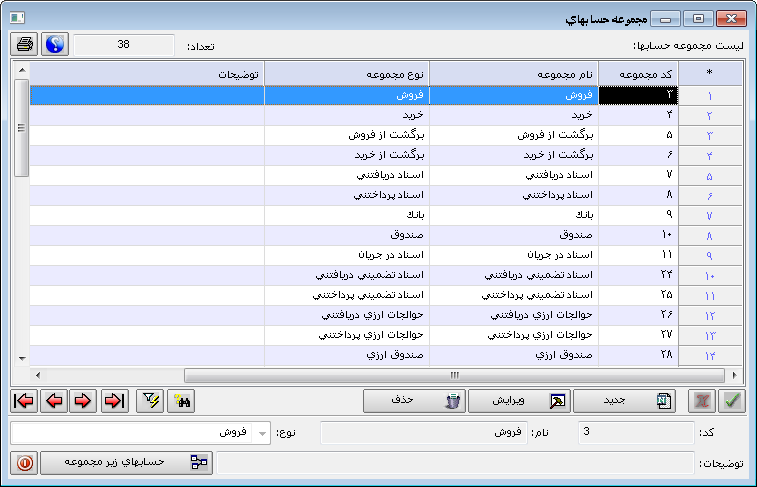Open the نوع dropdown arrow
The width and height of the screenshot is (757, 487).
pyautogui.click(x=262, y=433)
